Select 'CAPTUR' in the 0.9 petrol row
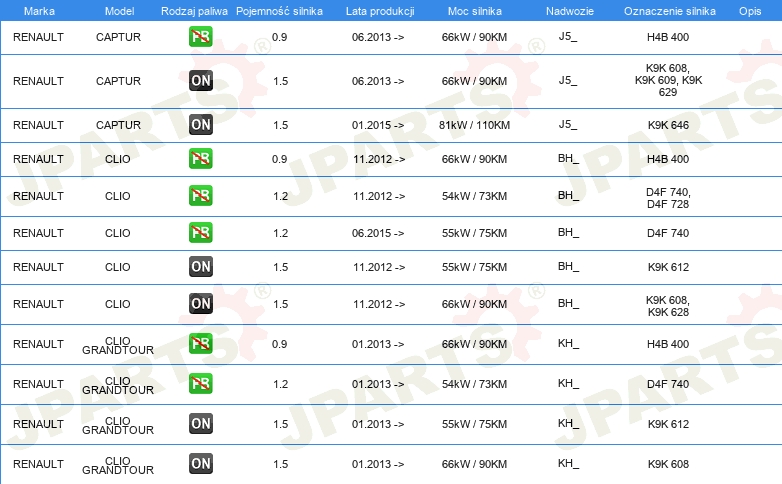This screenshot has height=484, width=782. (118, 37)
